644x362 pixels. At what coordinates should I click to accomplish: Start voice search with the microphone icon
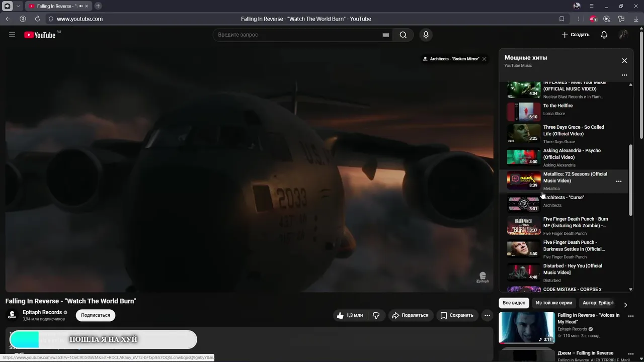(x=426, y=35)
